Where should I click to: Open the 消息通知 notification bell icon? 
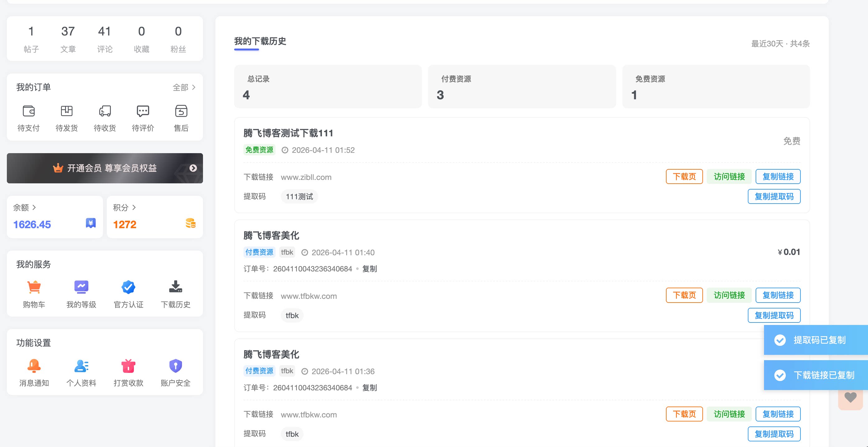point(34,366)
